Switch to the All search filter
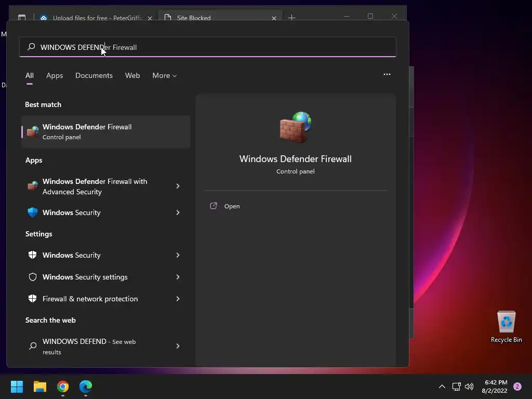 30,75
